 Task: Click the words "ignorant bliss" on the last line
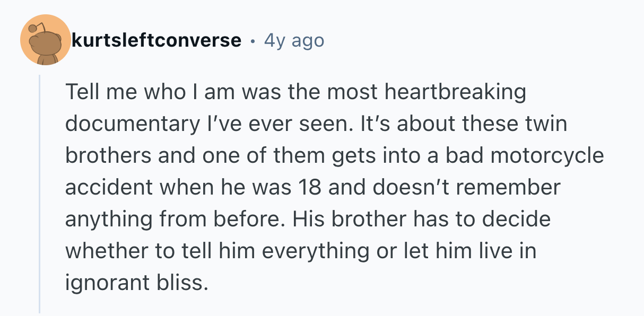point(135,283)
